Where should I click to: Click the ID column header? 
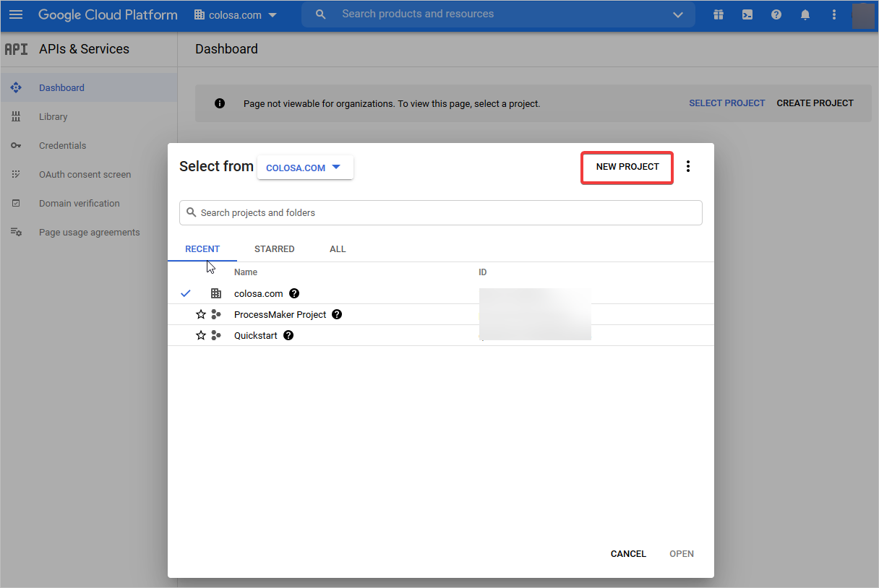click(483, 272)
